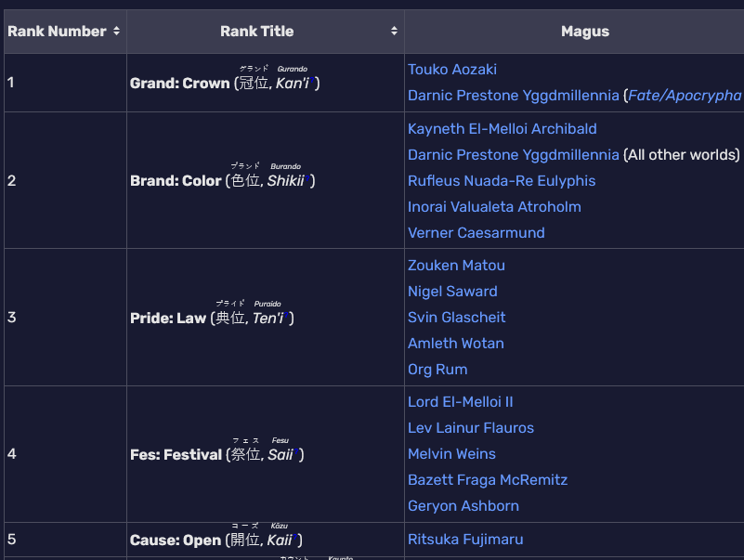Go to Amleth Wotan page
Image resolution: width=744 pixels, height=560 pixels.
point(456,344)
